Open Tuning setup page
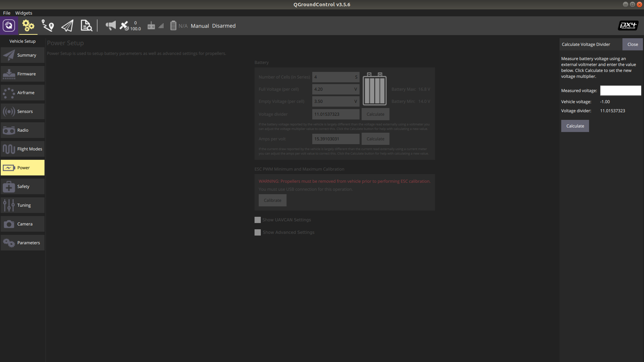The image size is (644, 362). coord(23,205)
